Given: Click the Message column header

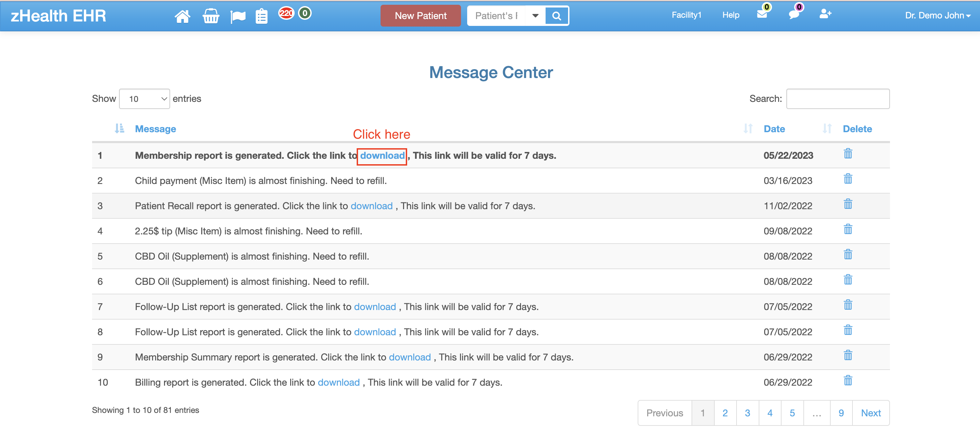Looking at the screenshot, I should coord(155,129).
